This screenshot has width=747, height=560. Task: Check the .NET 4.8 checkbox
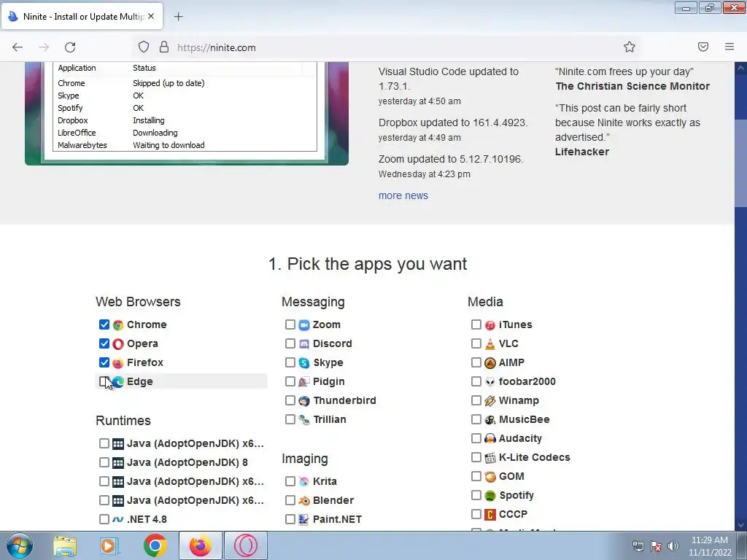click(x=104, y=519)
